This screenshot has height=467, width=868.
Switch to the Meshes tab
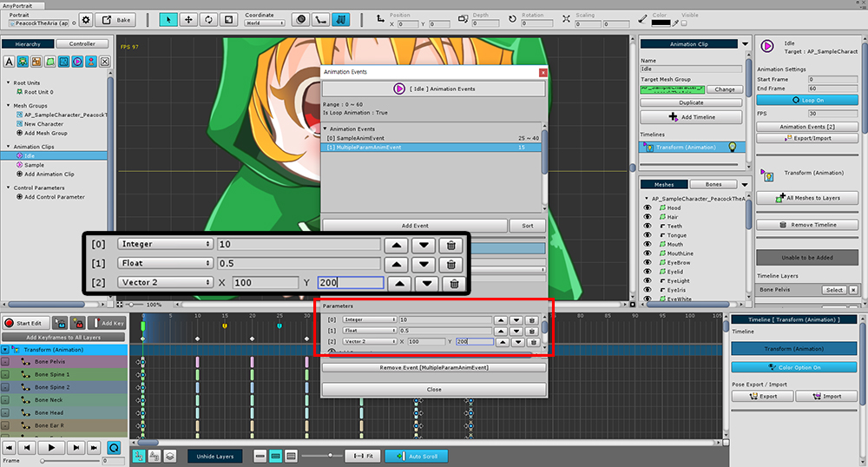[664, 184]
